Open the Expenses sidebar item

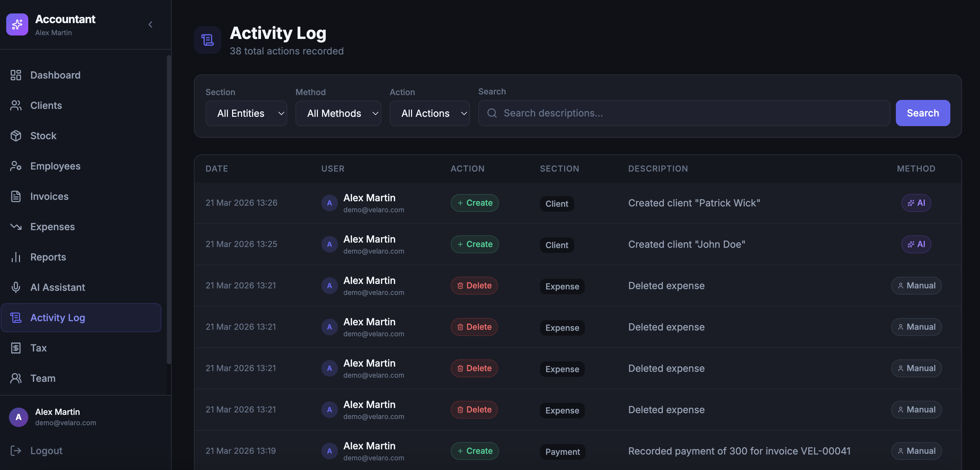point(52,227)
